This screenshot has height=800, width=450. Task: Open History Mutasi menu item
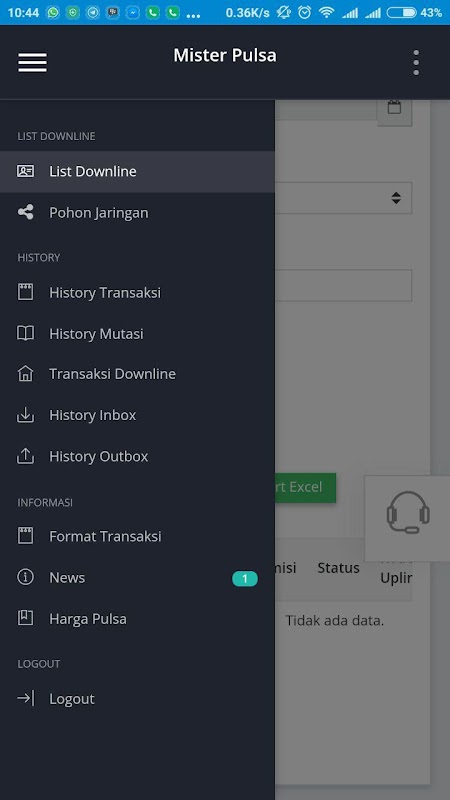tap(137, 334)
